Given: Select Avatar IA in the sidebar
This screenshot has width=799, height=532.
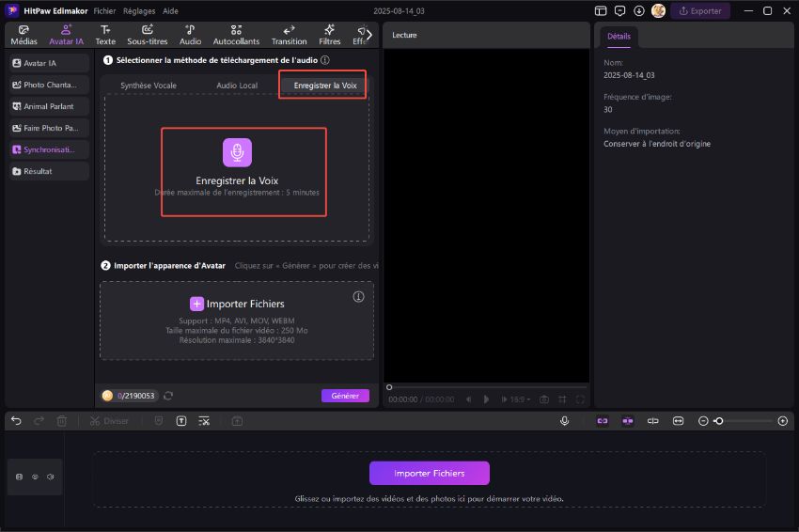Looking at the screenshot, I should (x=48, y=63).
